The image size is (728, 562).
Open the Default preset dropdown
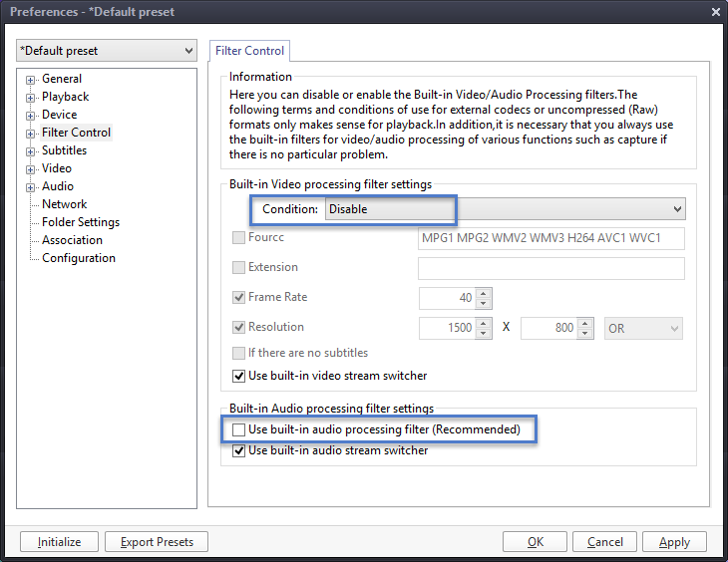pyautogui.click(x=107, y=51)
